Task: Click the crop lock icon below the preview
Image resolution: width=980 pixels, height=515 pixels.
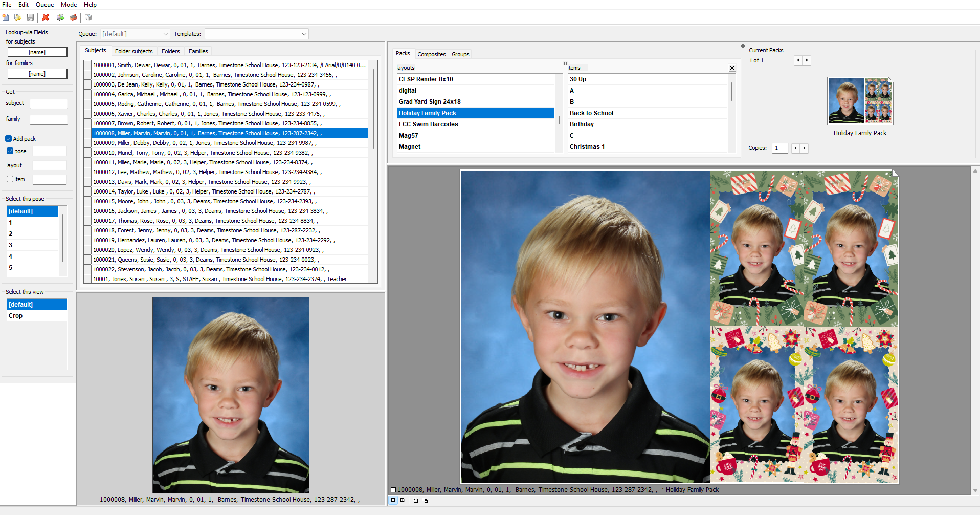Action: pos(426,500)
